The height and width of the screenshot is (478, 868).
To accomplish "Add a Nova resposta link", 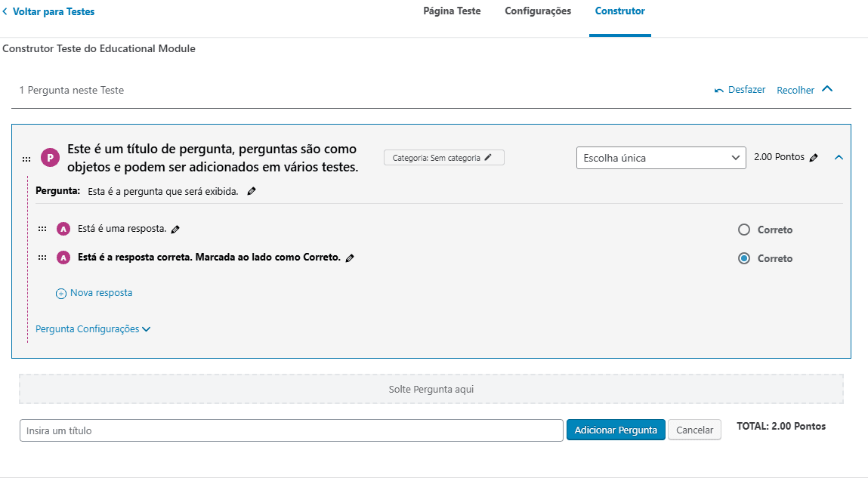I will click(x=101, y=293).
